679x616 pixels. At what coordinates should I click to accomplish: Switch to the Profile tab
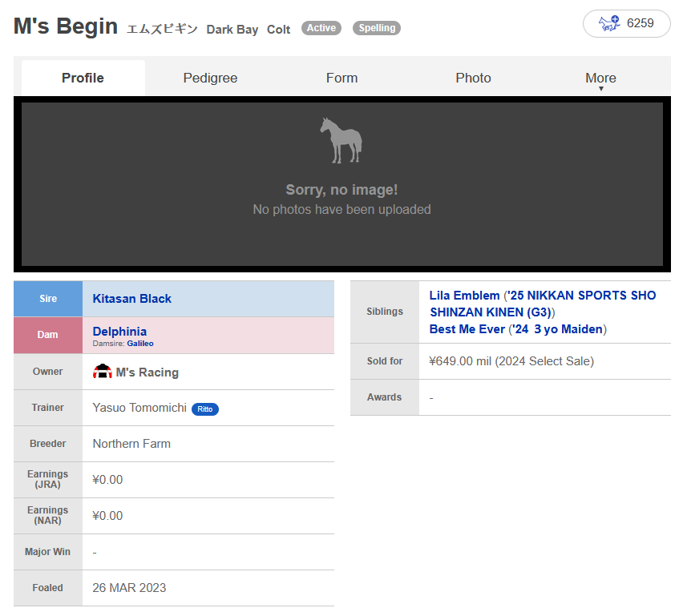pos(83,78)
